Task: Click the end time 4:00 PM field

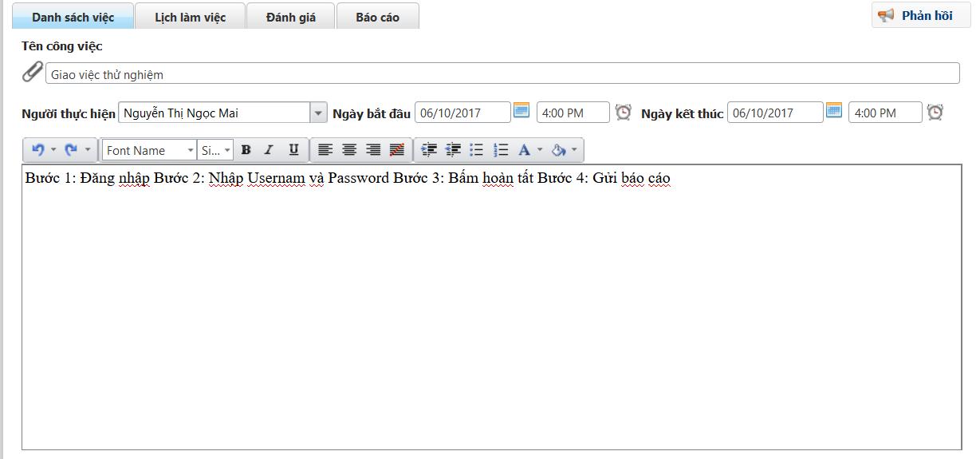Action: coord(885,113)
